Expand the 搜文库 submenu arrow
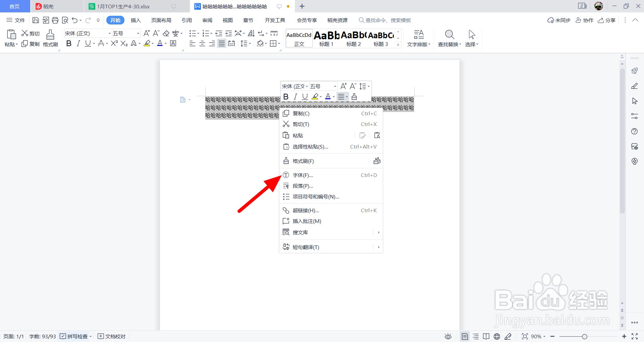The image size is (644, 342). click(379, 232)
